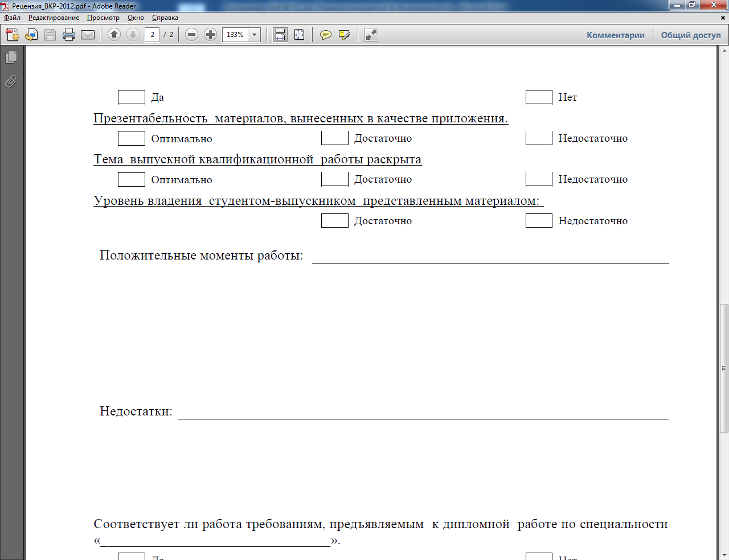Check the Да box at top

coord(132,97)
